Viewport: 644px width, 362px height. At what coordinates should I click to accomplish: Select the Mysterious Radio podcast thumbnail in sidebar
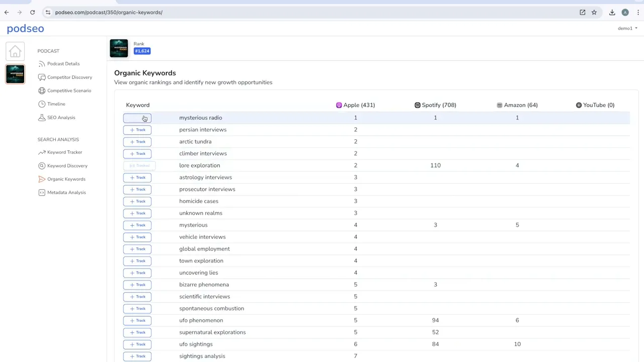click(15, 74)
